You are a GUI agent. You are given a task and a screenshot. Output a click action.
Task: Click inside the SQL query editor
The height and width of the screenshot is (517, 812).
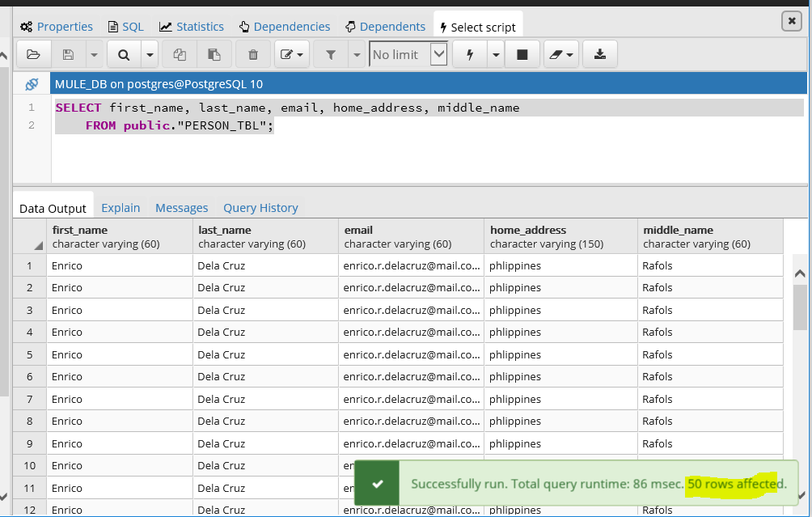[404, 154]
